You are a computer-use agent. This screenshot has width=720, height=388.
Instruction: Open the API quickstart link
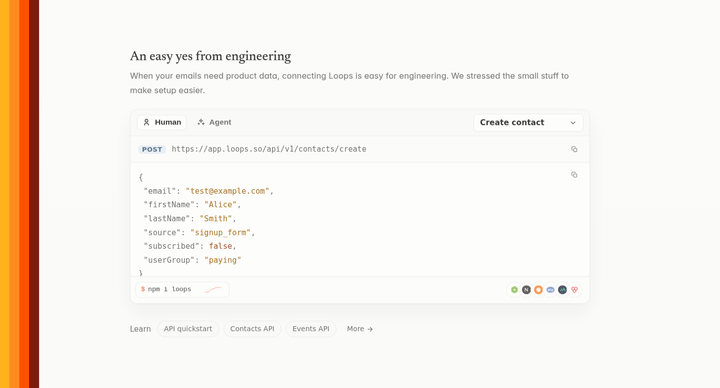pos(188,329)
